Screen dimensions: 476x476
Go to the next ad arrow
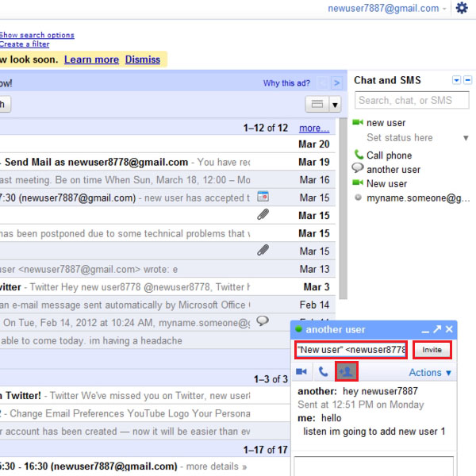tap(336, 83)
